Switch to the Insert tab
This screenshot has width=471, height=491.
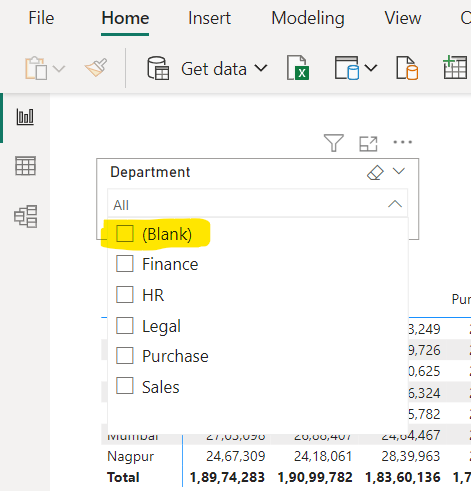click(x=209, y=18)
